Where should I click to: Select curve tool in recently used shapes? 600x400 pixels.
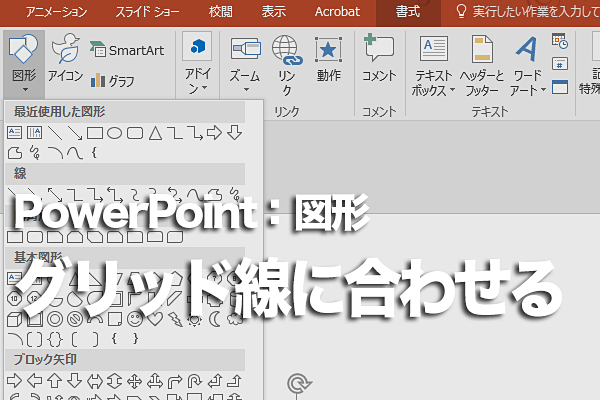(75, 153)
